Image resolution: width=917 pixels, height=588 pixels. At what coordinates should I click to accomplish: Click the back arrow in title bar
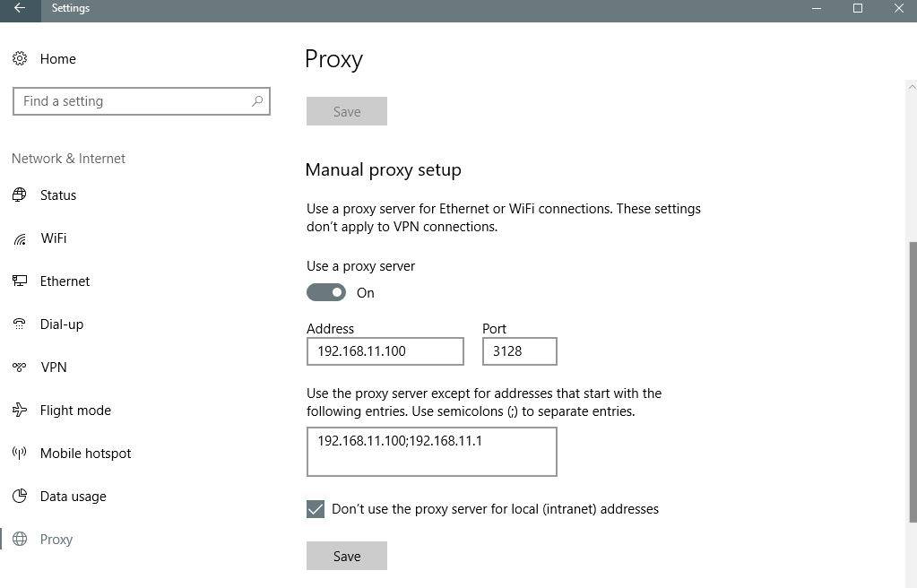pos(20,9)
